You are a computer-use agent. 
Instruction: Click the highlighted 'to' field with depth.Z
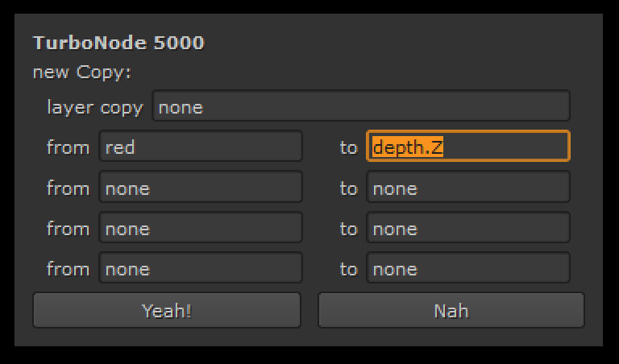[x=467, y=147]
